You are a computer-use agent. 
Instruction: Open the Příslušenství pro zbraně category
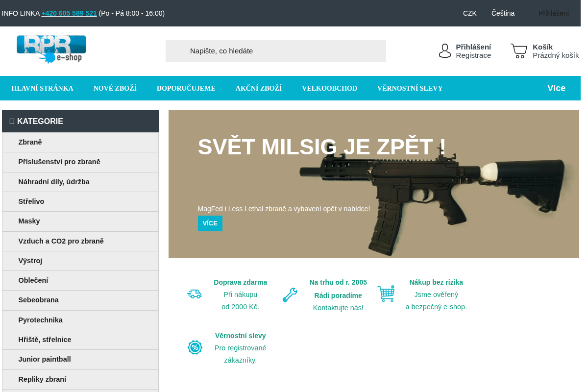coord(80,162)
